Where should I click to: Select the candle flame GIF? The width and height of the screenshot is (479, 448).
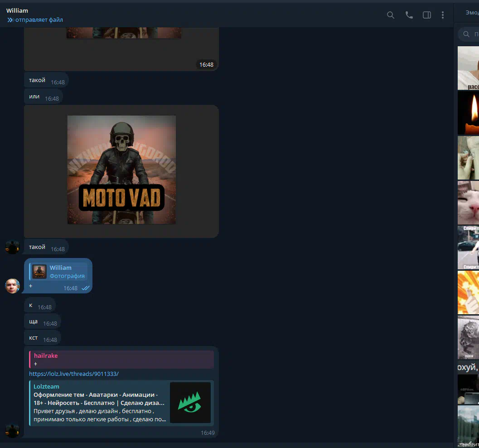point(468,113)
